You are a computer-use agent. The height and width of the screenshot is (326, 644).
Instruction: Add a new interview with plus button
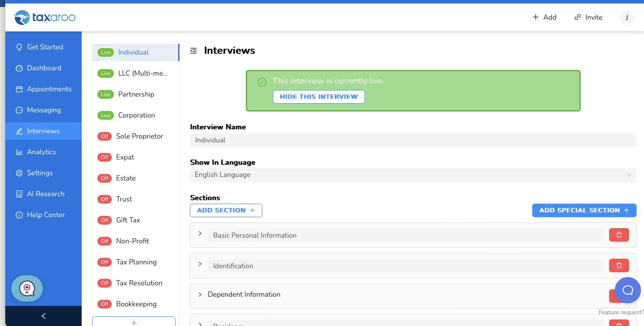(x=134, y=322)
